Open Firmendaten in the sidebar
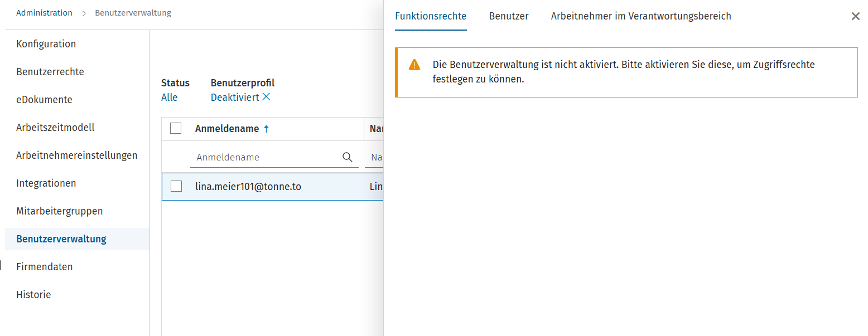868x336 pixels. tap(45, 267)
